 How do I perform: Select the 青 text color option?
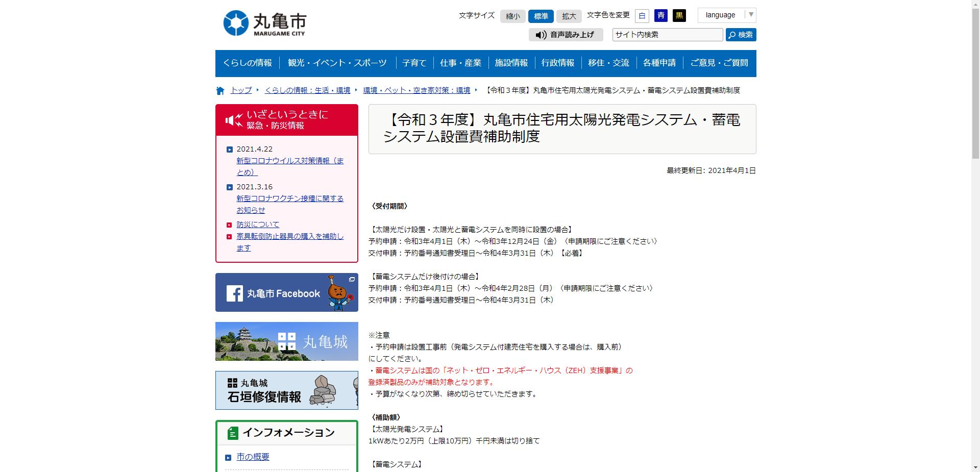point(661,16)
